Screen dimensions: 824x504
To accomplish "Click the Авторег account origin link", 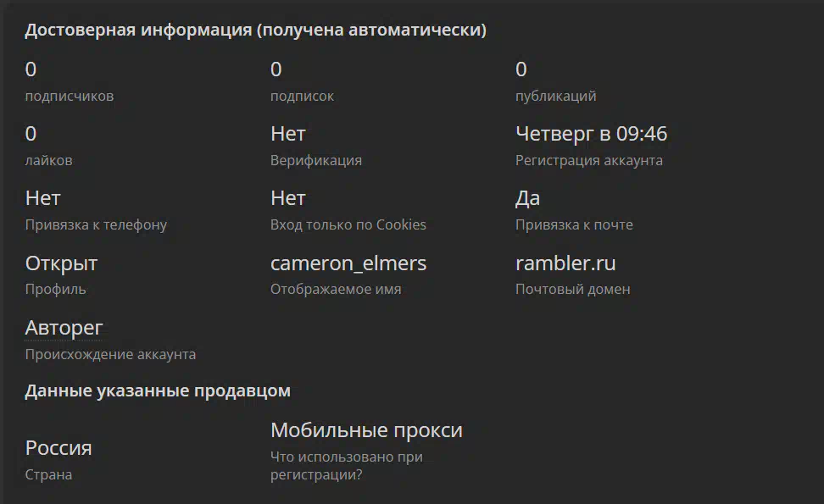I will click(x=64, y=328).
